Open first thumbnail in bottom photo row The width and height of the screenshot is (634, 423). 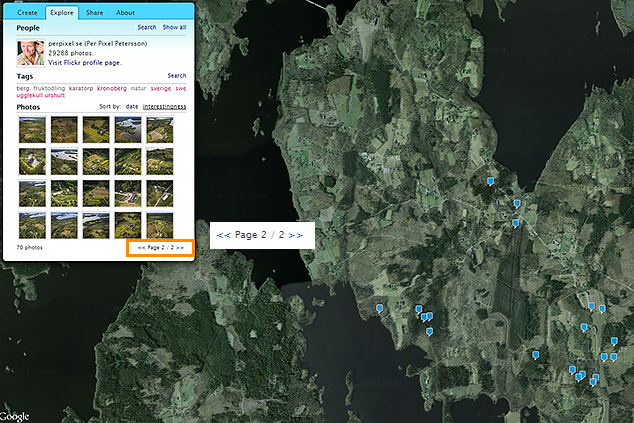32,225
